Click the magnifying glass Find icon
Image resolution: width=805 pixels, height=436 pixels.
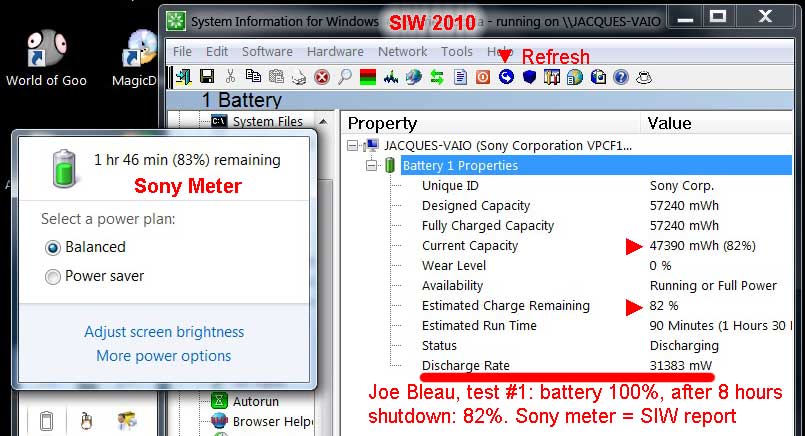coord(344,77)
